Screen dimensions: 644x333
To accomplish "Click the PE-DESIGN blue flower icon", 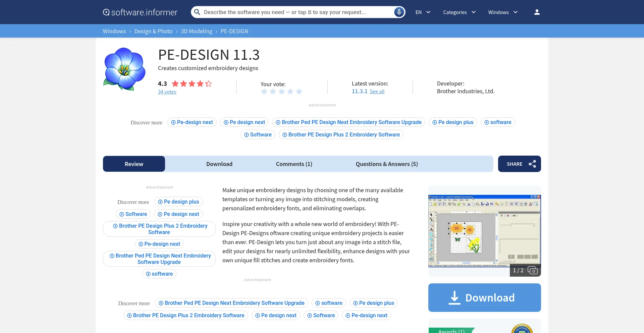I will pos(124,69).
